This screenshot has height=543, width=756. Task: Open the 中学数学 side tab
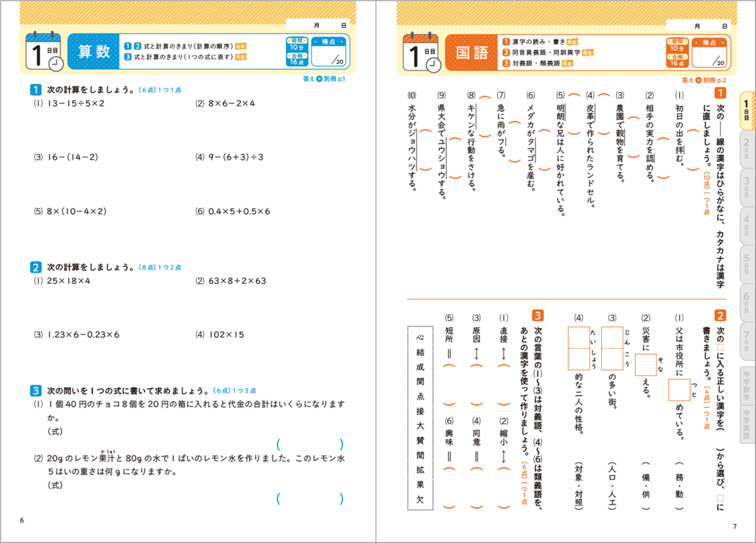747,384
